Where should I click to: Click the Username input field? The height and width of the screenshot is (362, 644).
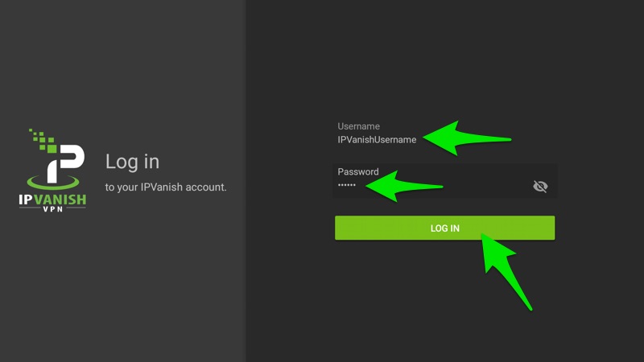tap(444, 134)
